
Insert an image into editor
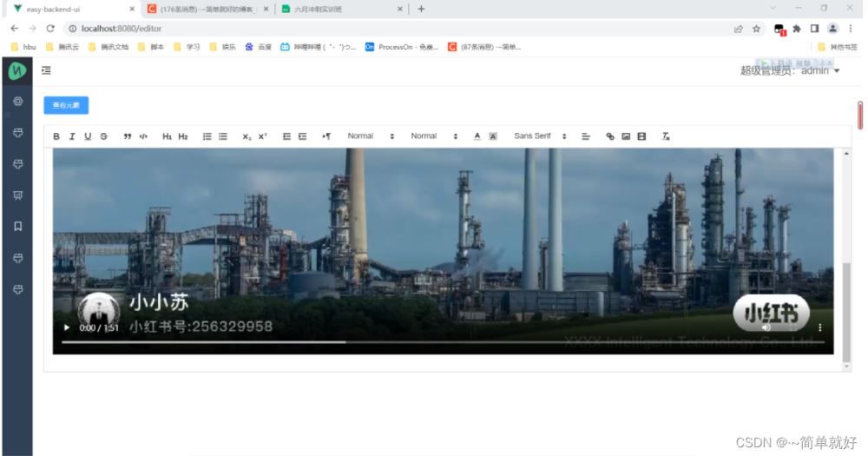coord(625,136)
